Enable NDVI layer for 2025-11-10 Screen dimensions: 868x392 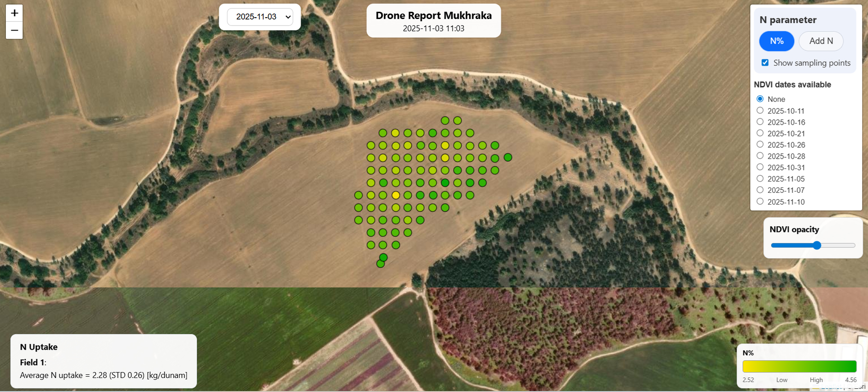tap(760, 201)
